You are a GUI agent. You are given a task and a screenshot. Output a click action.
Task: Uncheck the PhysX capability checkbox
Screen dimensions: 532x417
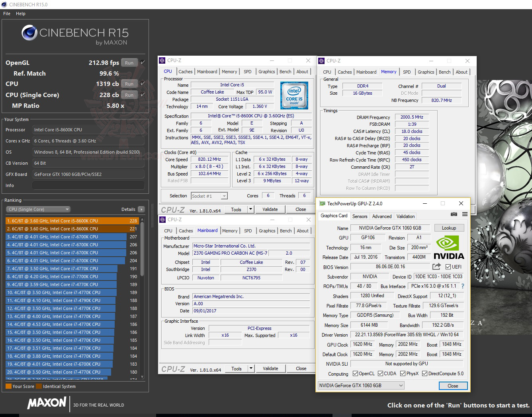[402, 373]
